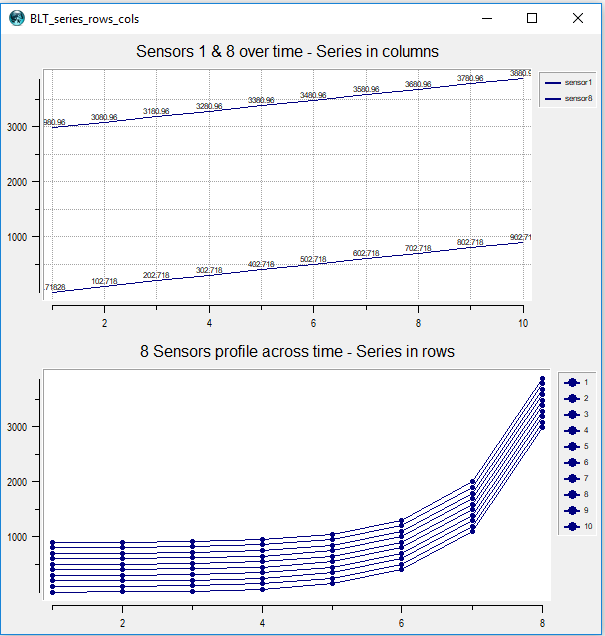Click data label 102.718 on lower line
The width and height of the screenshot is (605, 636).
click(104, 281)
